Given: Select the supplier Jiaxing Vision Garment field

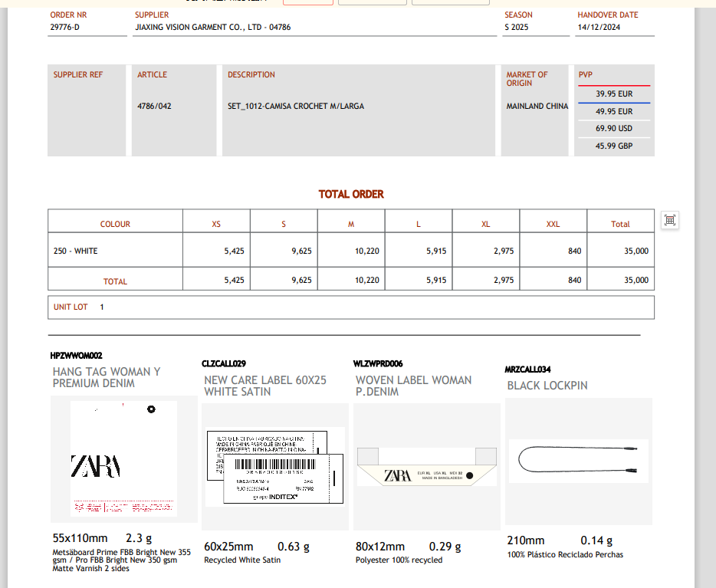Looking at the screenshot, I should pos(213,28).
